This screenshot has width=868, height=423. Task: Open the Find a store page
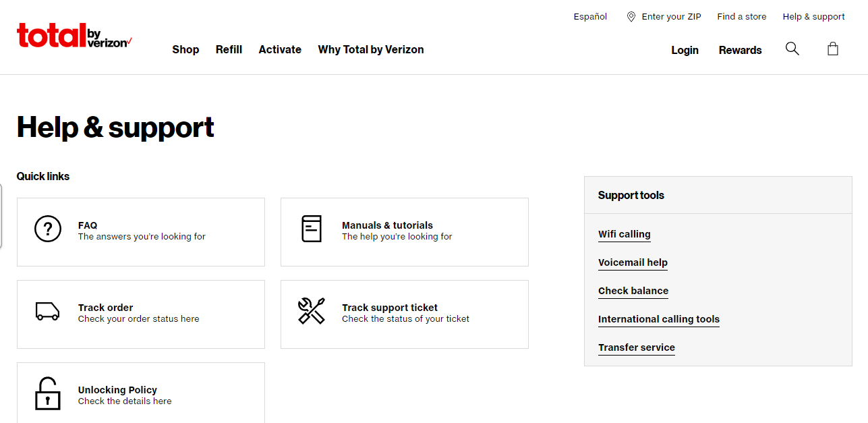point(741,16)
